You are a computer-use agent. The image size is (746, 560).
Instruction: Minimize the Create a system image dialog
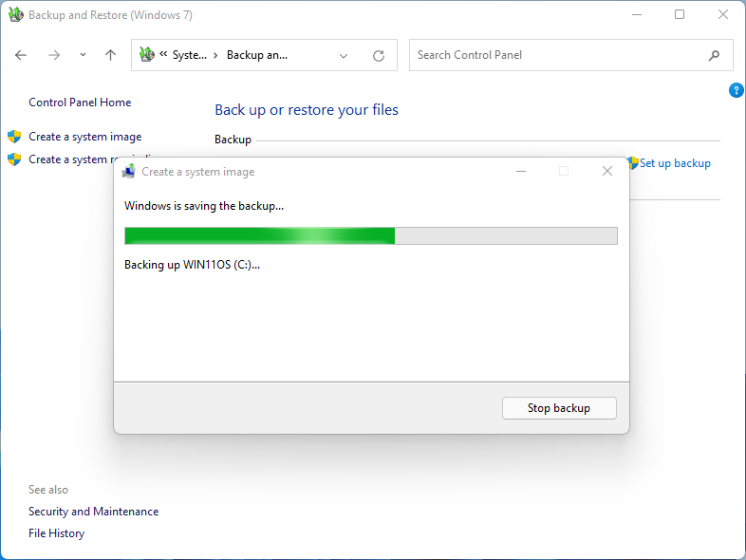[x=521, y=171]
